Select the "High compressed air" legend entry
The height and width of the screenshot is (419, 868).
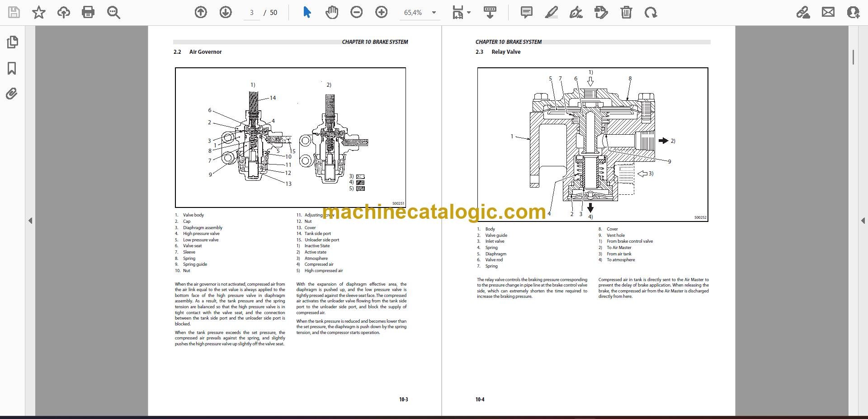click(x=324, y=271)
